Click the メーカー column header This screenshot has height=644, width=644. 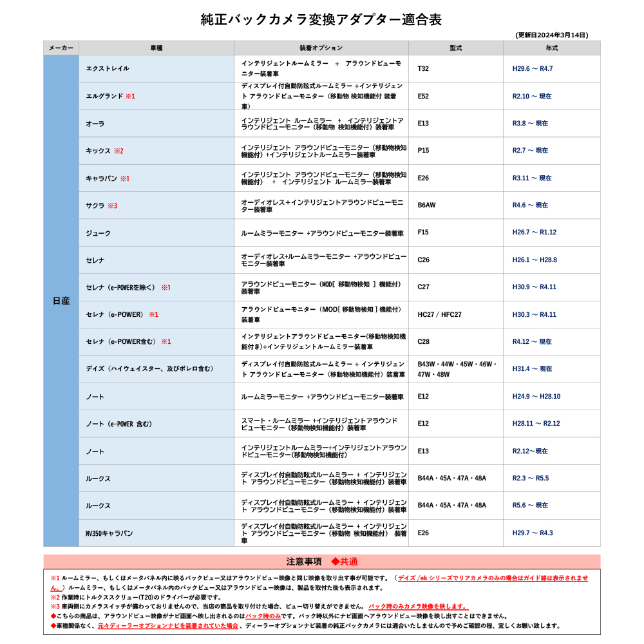pos(61,48)
